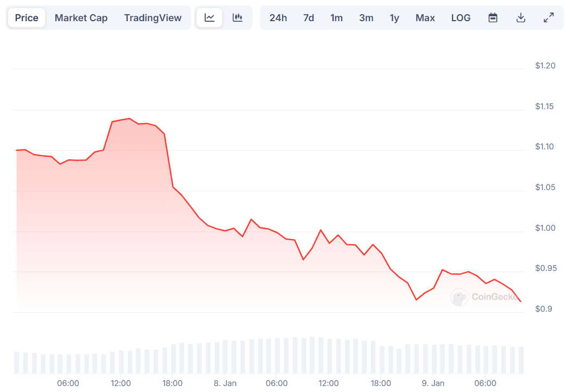Click the 9. Jan time axis label
The image size is (565, 392).
tap(433, 383)
